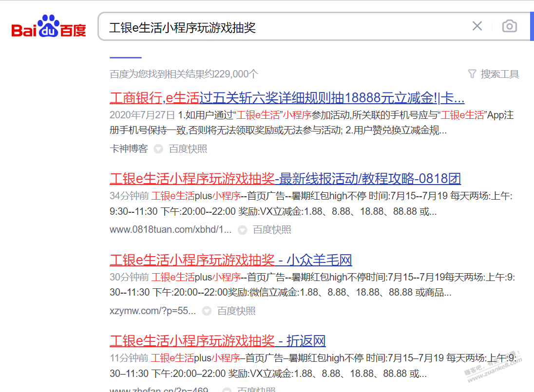Click the xzymw.com/?p=55... URL

pyautogui.click(x=153, y=311)
